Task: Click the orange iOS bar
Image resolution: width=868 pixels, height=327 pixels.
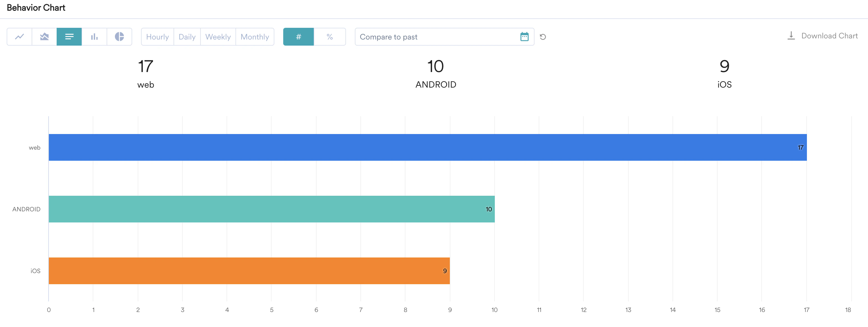Action: point(249,271)
